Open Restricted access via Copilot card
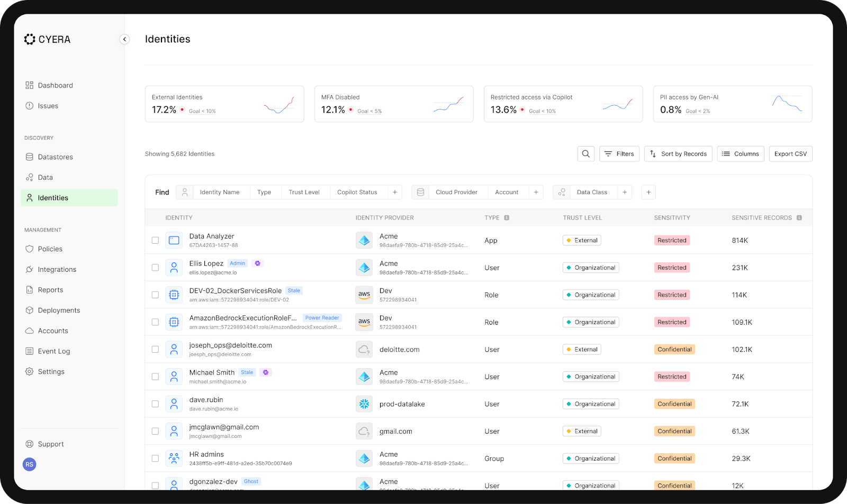847x504 pixels. click(x=563, y=104)
